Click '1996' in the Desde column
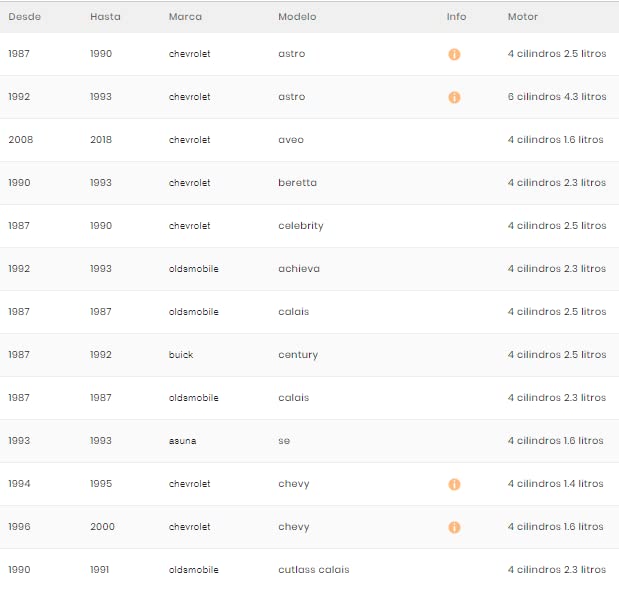Image resolution: width=619 pixels, height=589 pixels. click(x=19, y=527)
